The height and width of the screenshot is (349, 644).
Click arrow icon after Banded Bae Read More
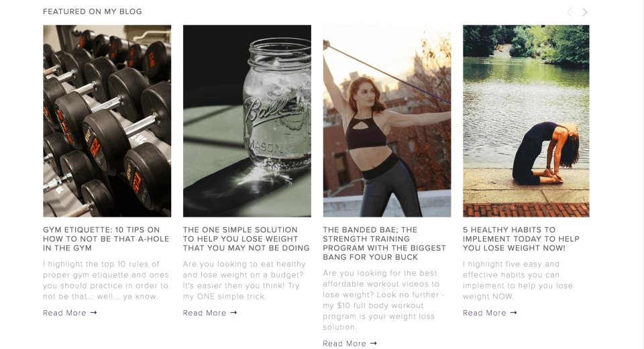click(x=374, y=343)
